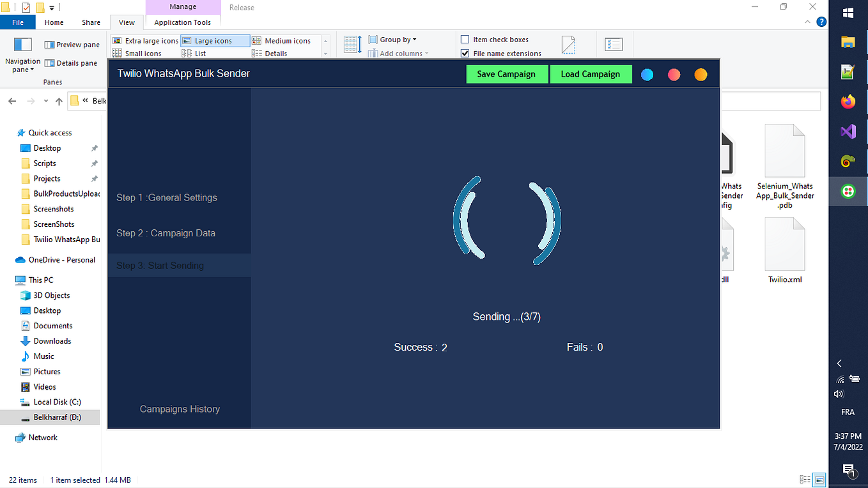The width and height of the screenshot is (868, 488).
Task: Open the File tab in Explorer
Action: 18,22
